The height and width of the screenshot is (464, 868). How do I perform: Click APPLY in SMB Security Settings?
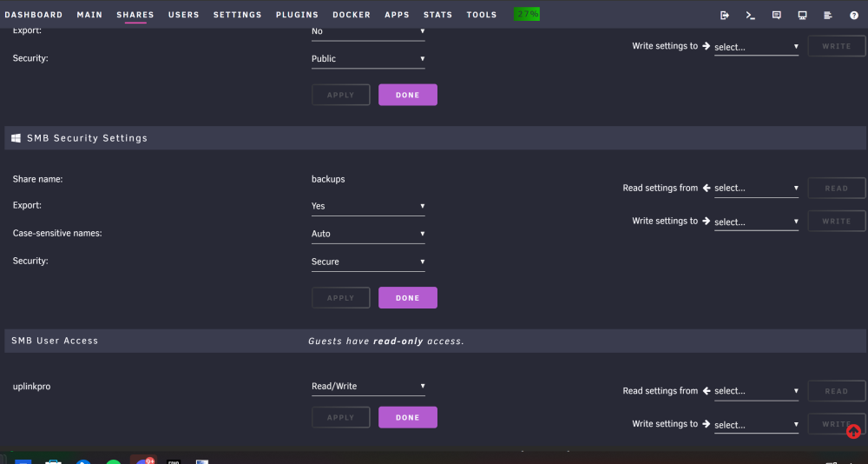[x=341, y=298]
